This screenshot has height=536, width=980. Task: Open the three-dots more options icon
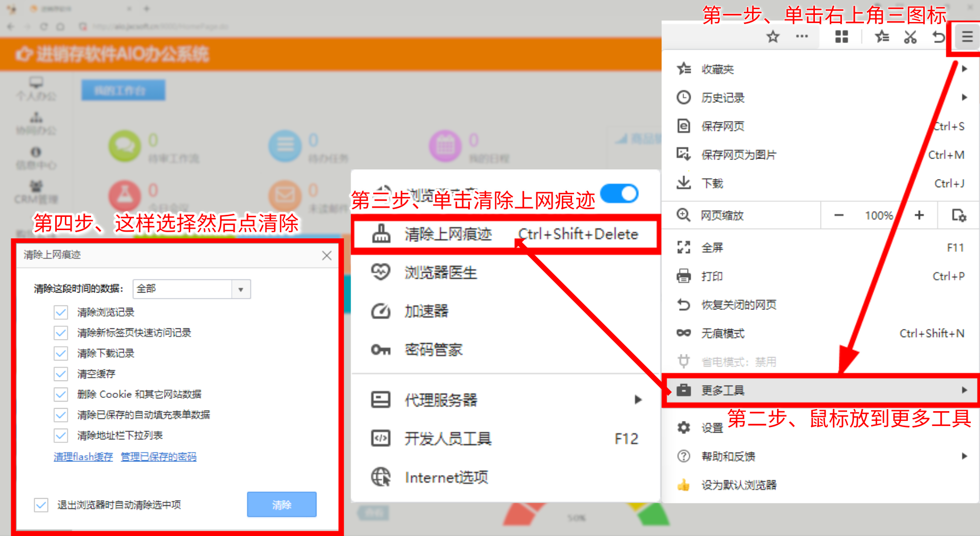802,36
